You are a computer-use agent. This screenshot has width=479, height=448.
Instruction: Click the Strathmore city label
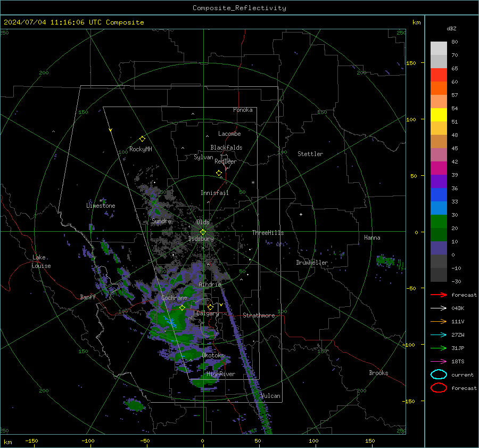(259, 315)
